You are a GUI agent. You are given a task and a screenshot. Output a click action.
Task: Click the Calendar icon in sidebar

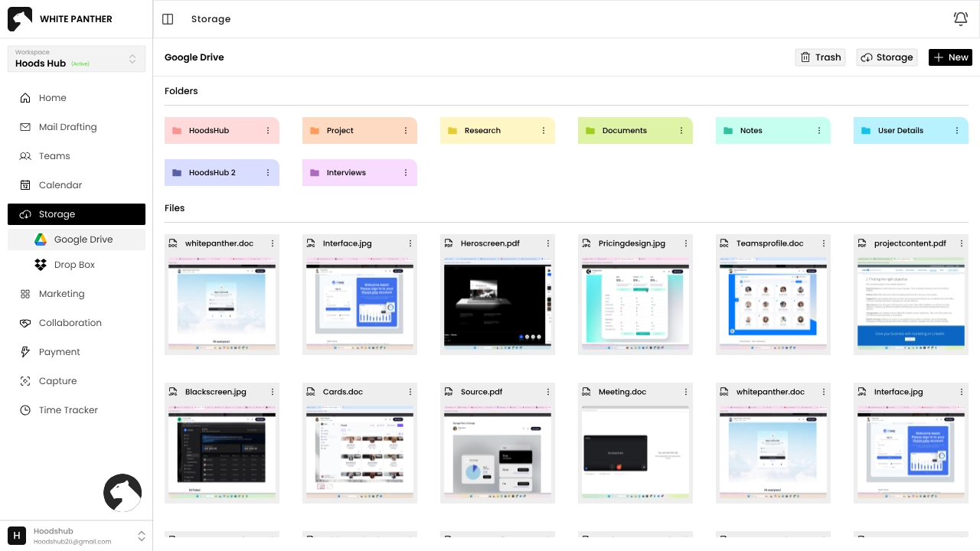25,185
